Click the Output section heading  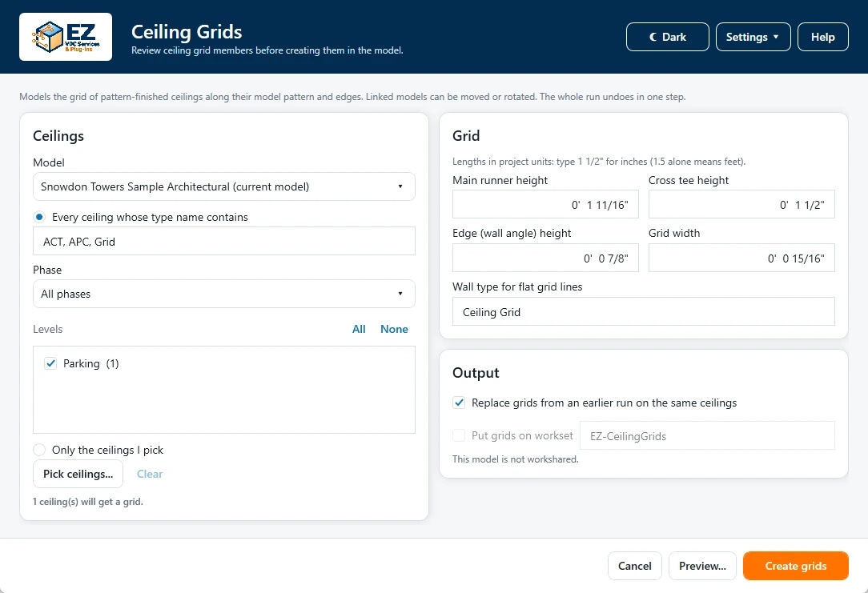pos(476,373)
